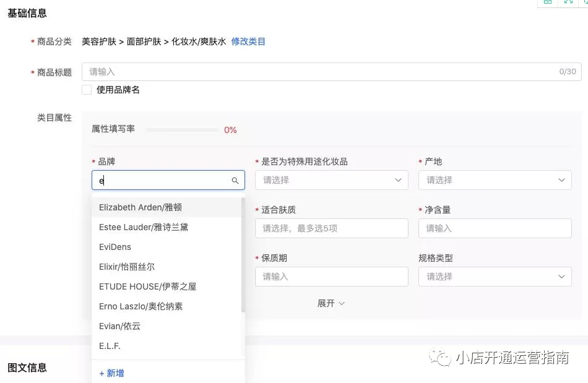
Task: Focus the 品牌 search input
Action: [x=168, y=180]
